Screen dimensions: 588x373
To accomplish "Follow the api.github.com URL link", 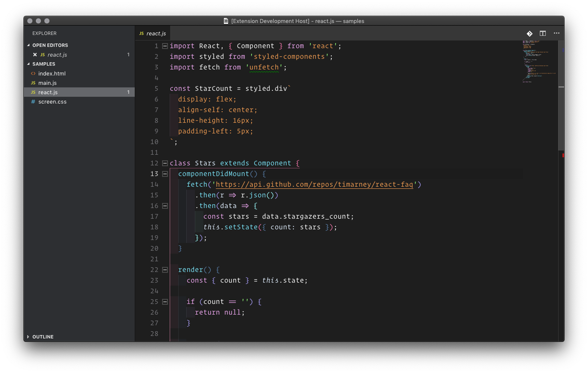I will click(315, 185).
